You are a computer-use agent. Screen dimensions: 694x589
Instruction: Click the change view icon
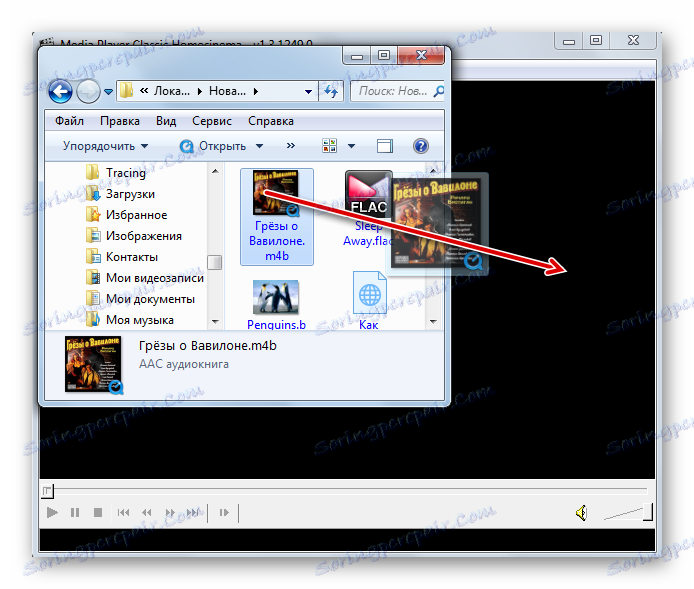coord(330,146)
